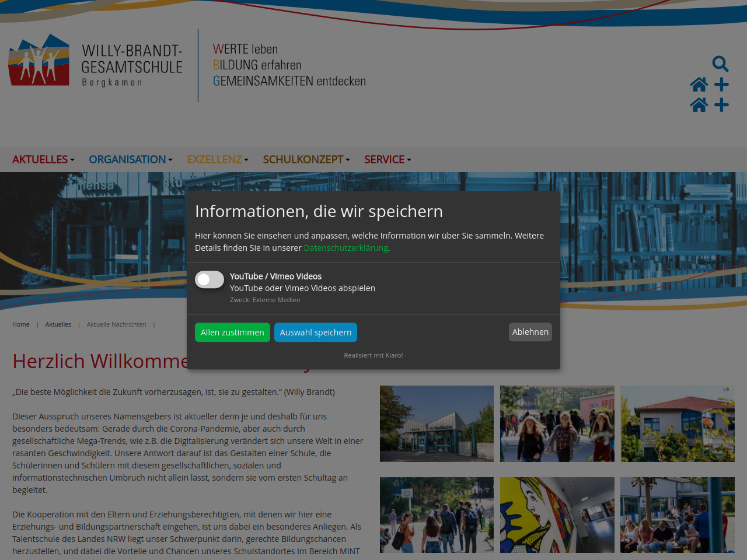Click the first house icon below search

click(699, 85)
